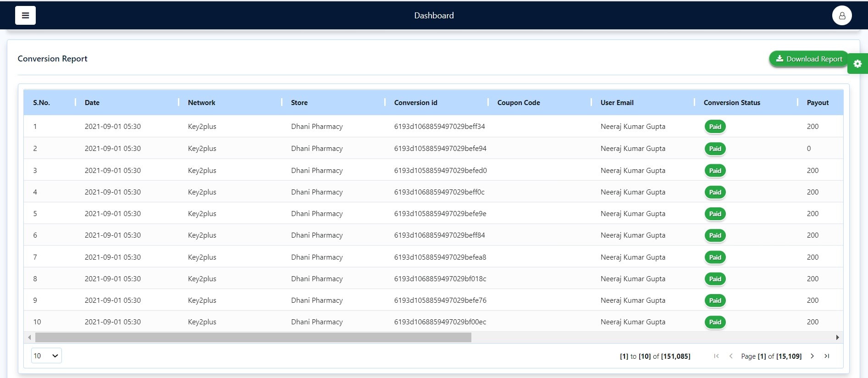Select conversion id 6193d1068859497029beff84
868x378 pixels.
(x=439, y=235)
